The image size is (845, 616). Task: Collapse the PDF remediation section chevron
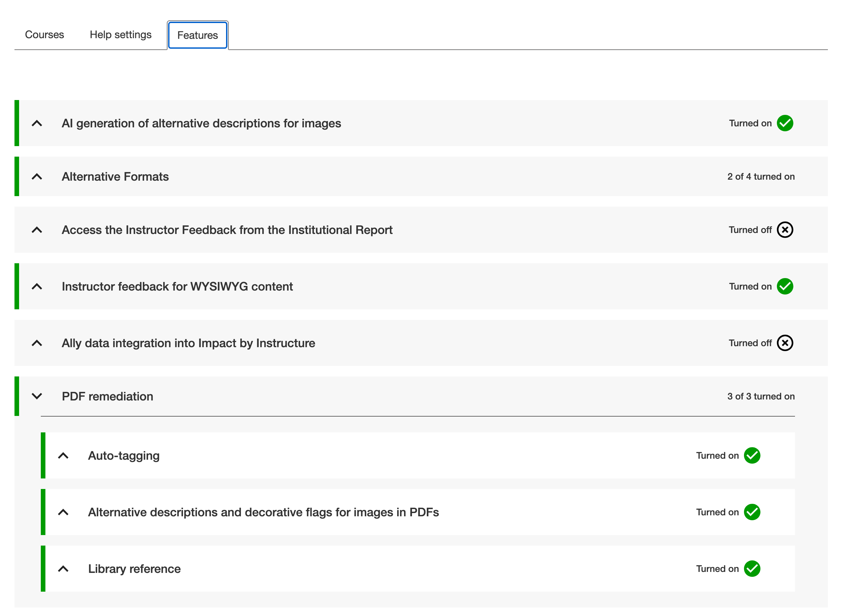tap(37, 397)
